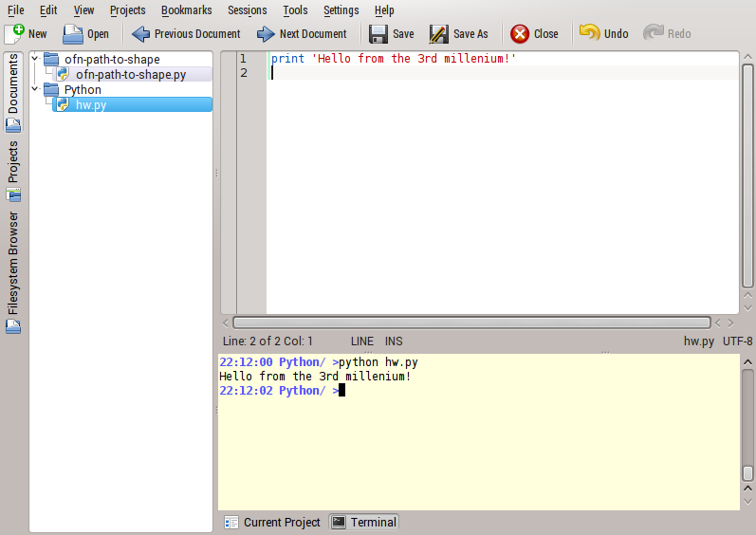Click the Undo arrow icon
Image resolution: width=756 pixels, height=535 pixels.
(x=589, y=33)
